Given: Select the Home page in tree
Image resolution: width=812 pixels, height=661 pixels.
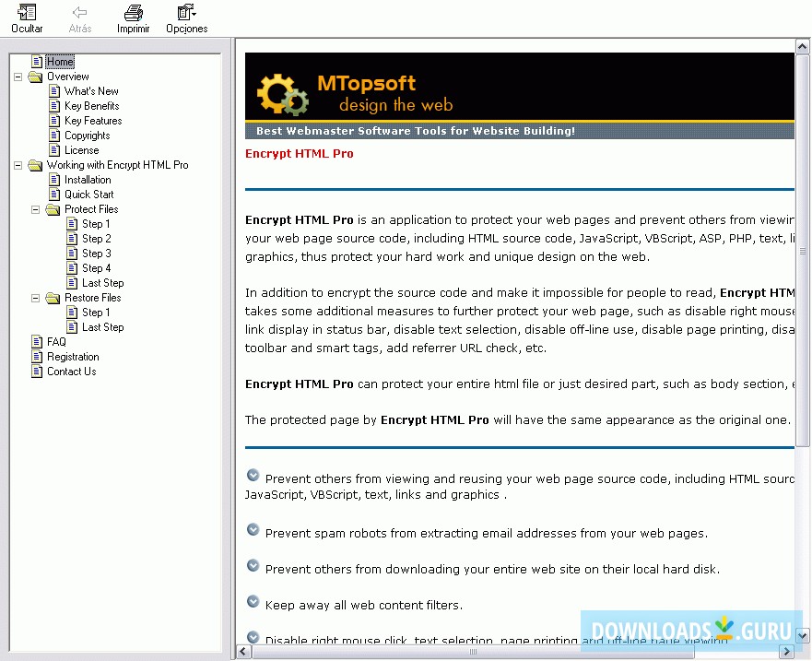Looking at the screenshot, I should tap(60, 62).
